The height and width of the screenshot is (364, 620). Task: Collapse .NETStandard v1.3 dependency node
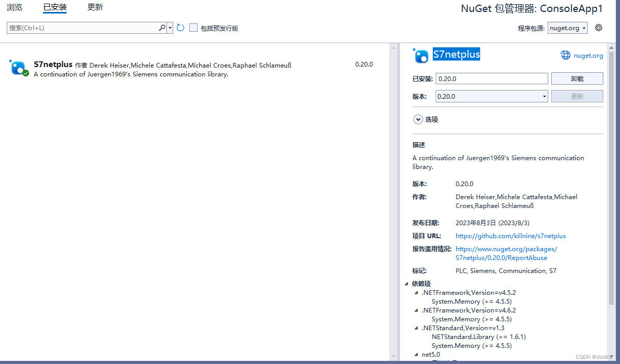416,328
